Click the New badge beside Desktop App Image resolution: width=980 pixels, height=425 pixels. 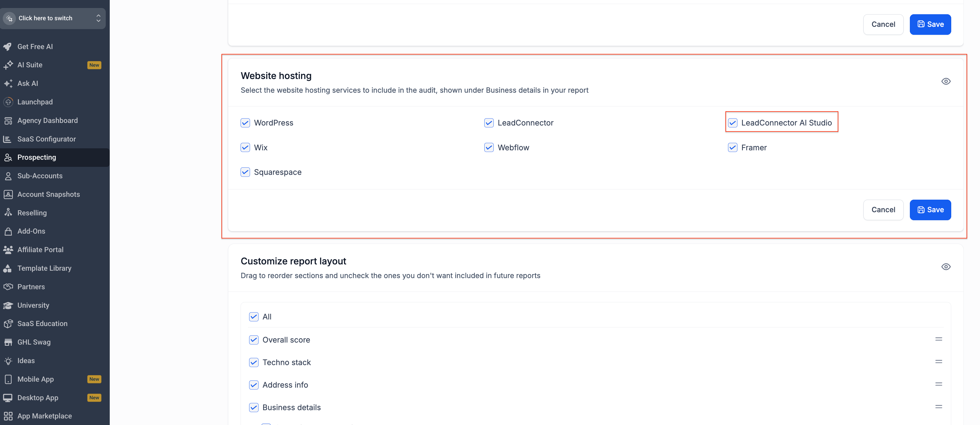94,398
